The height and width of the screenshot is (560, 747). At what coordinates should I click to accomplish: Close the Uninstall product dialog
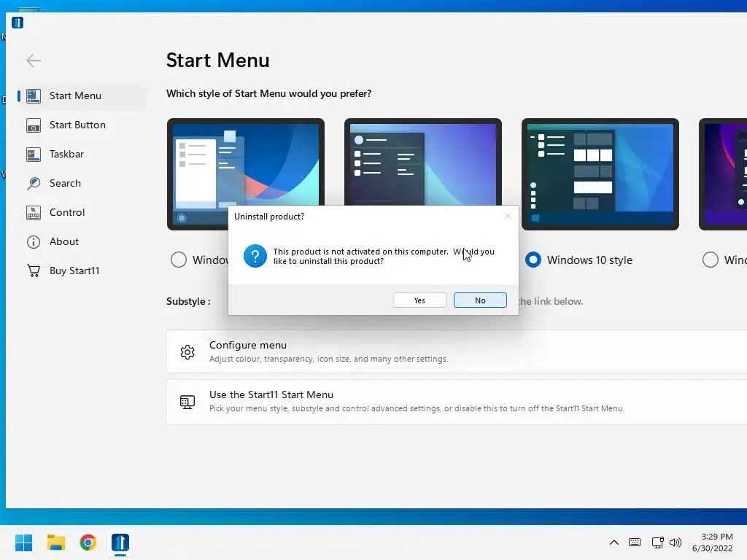[x=508, y=216]
